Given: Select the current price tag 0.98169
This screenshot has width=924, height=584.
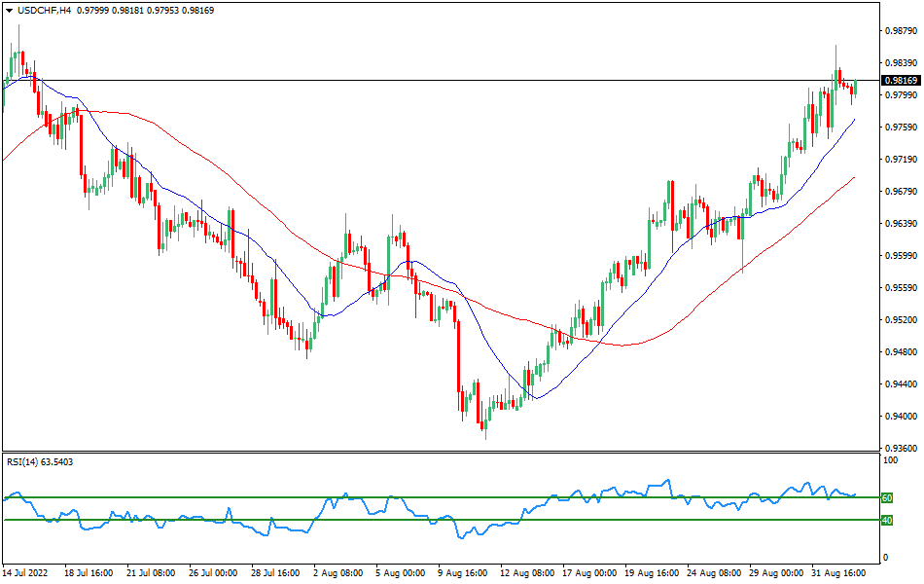Looking at the screenshot, I should click(x=901, y=80).
